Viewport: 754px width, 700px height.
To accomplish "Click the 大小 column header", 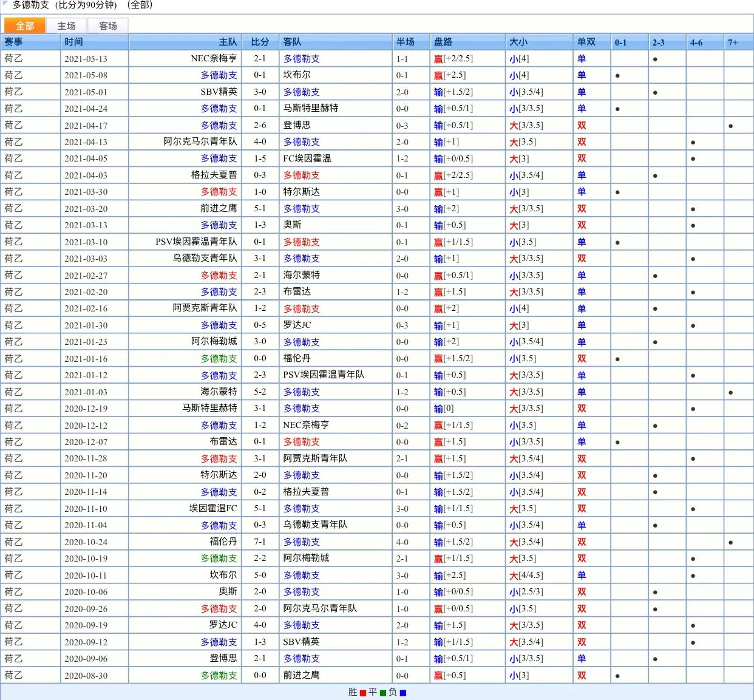I will (x=518, y=42).
